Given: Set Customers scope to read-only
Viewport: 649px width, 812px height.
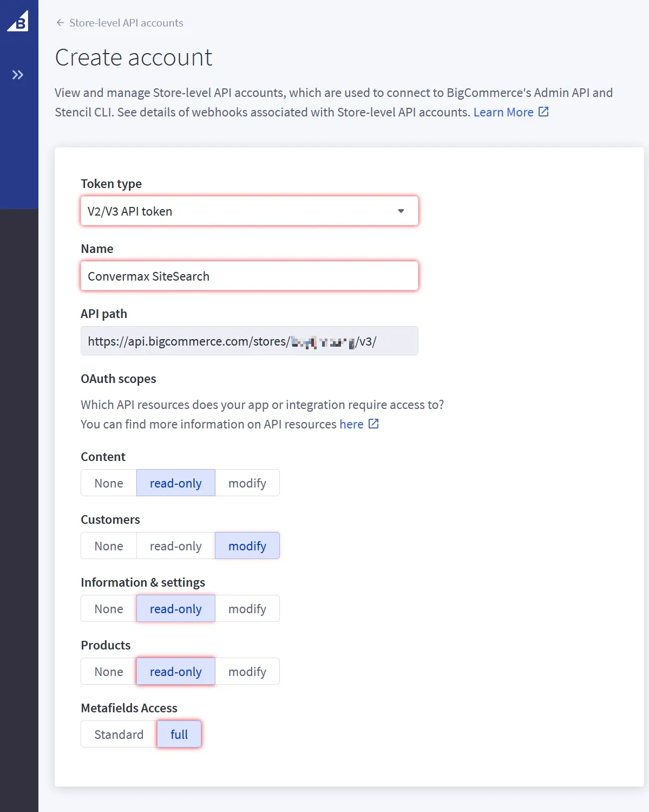Looking at the screenshot, I should coord(175,545).
